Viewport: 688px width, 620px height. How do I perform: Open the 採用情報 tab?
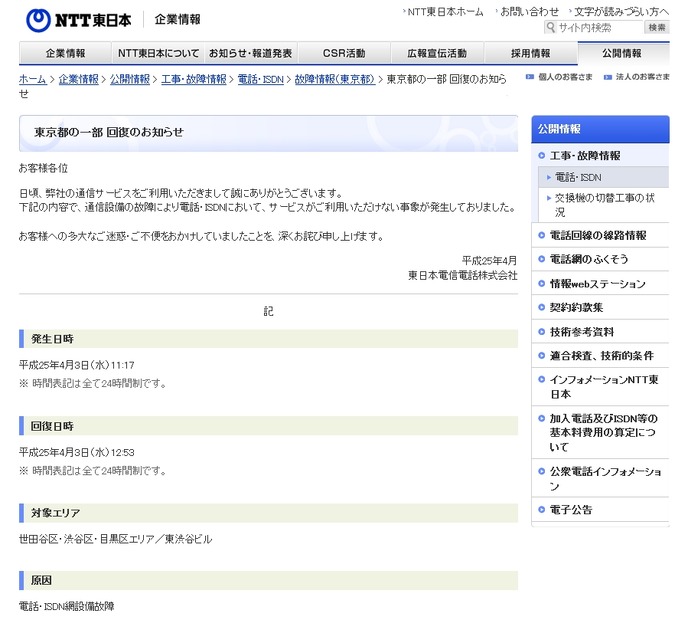point(530,53)
